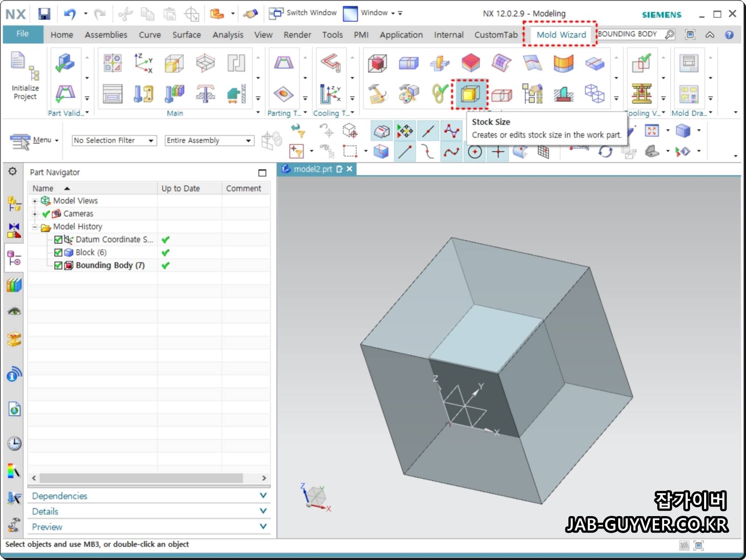Expand the Cameras tree node
This screenshot has height=560, width=746.
[x=35, y=214]
